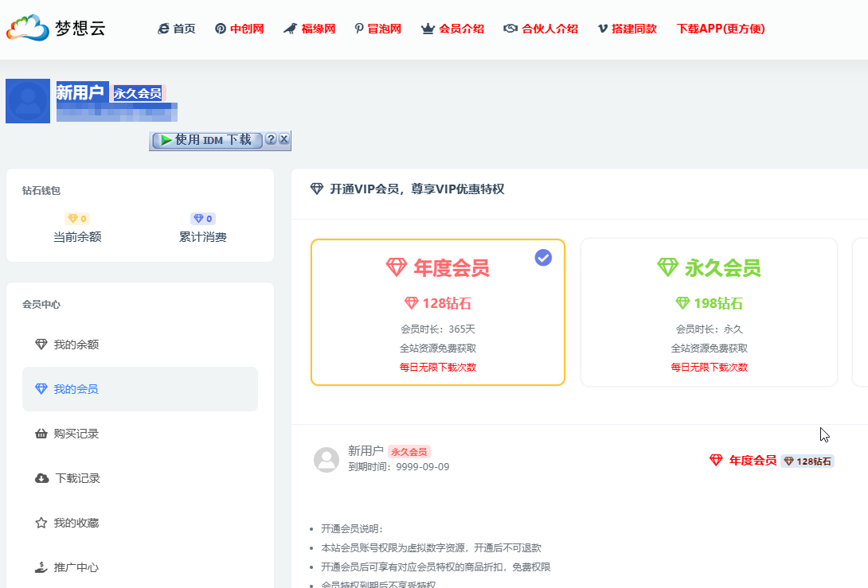Click the diamond icon in VIP heading
Viewport: 868px width, 588px height.
(x=317, y=189)
